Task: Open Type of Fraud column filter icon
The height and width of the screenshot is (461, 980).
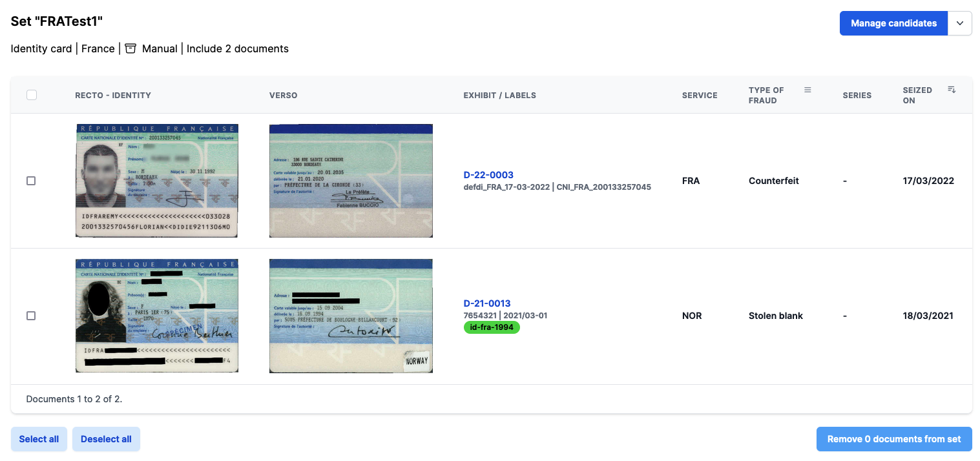Action: [x=808, y=90]
